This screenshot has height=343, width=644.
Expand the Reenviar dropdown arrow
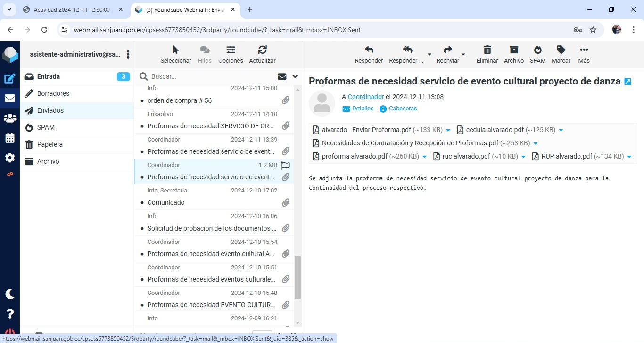pos(463,55)
